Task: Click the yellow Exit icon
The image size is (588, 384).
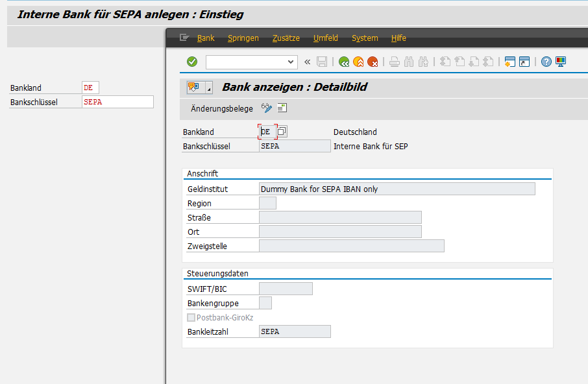Action: click(x=358, y=62)
